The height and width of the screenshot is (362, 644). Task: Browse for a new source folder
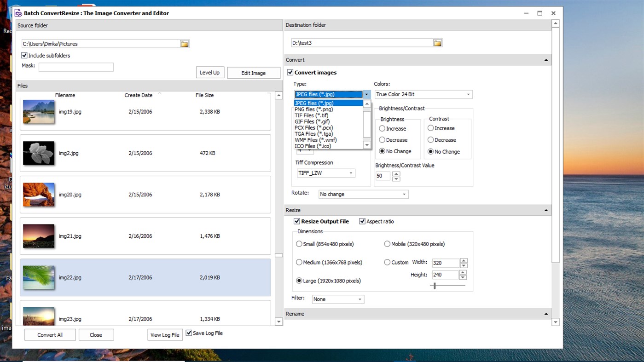click(x=184, y=43)
